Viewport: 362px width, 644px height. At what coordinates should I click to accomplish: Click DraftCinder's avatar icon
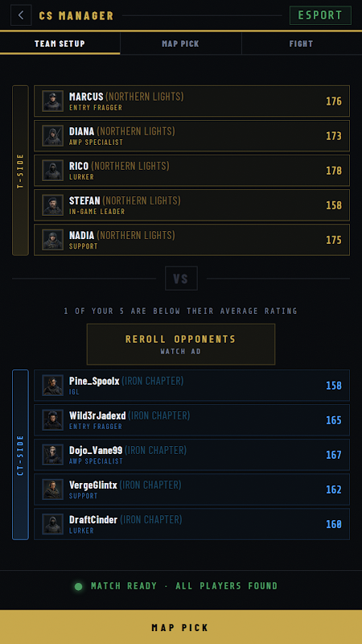pyautogui.click(x=53, y=524)
